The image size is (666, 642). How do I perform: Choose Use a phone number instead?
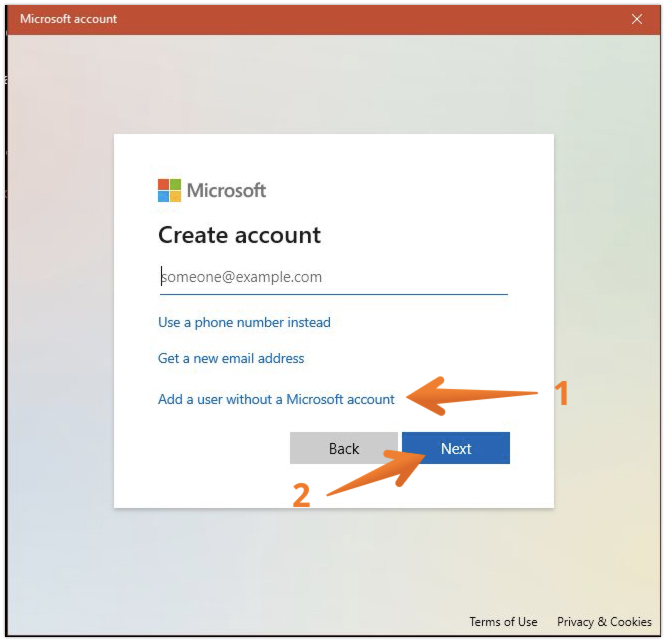[244, 322]
